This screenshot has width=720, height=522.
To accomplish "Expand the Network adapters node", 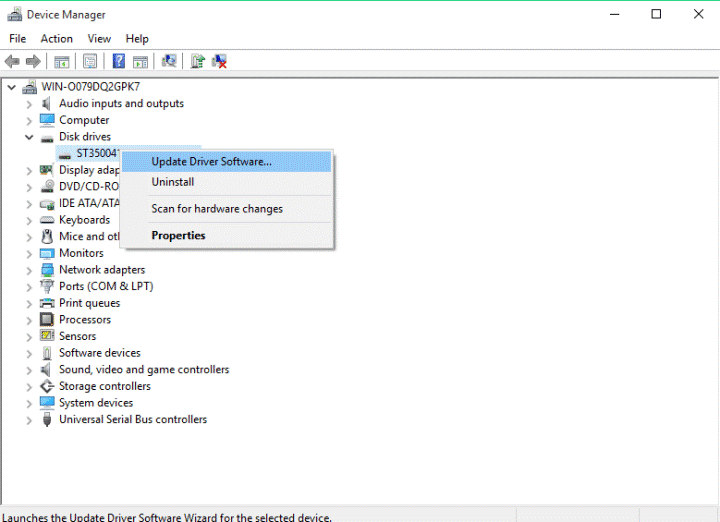I will pyautogui.click(x=29, y=270).
